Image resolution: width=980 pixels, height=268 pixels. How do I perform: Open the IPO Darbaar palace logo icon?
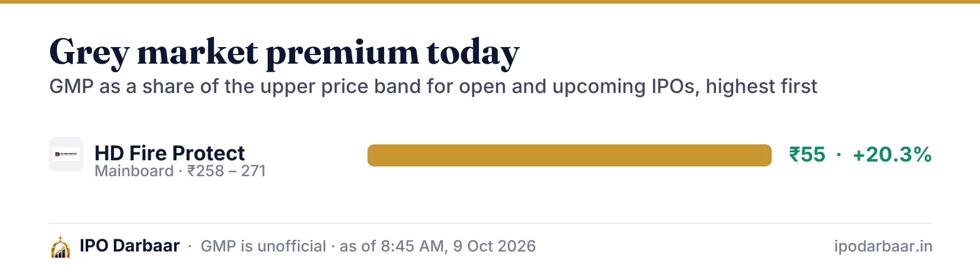point(60,247)
